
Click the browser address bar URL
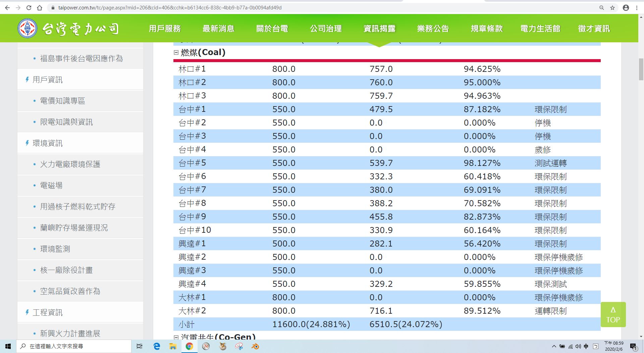[170, 8]
